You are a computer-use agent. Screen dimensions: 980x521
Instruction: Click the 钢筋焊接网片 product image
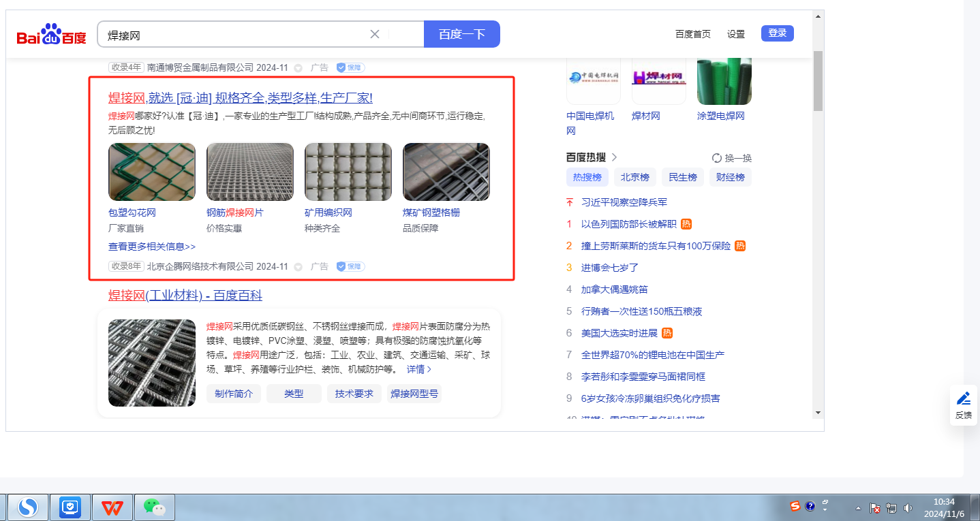(250, 172)
